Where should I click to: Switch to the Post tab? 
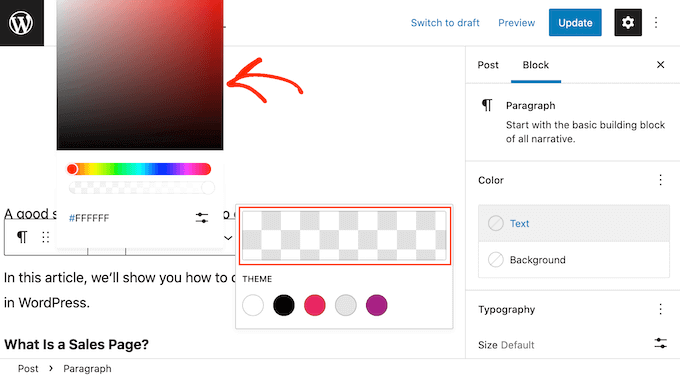[488, 65]
